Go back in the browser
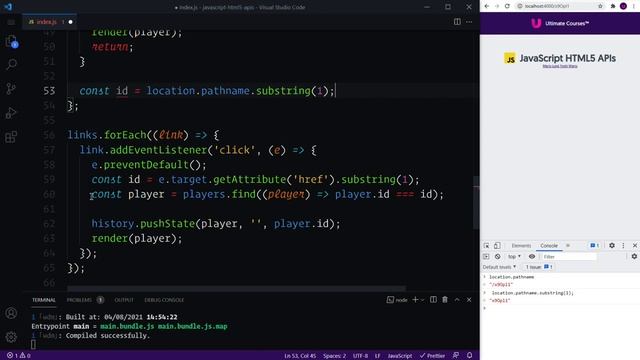This screenshot has height=360, width=640. pyautogui.click(x=487, y=6)
